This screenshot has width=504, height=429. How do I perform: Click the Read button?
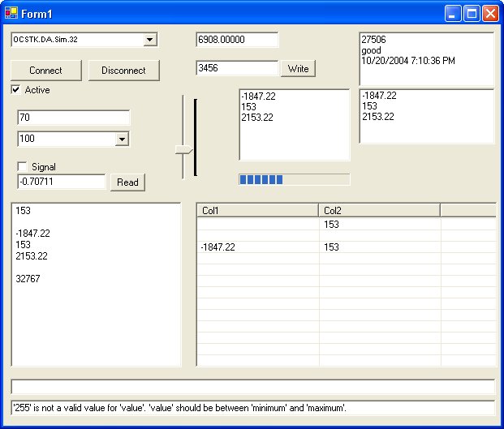tap(127, 182)
